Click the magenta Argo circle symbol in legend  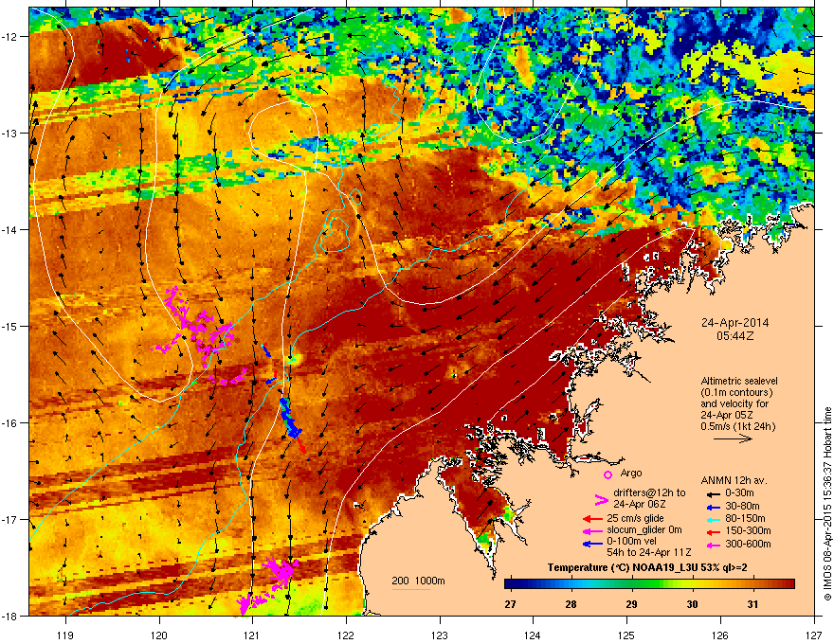pyautogui.click(x=607, y=474)
